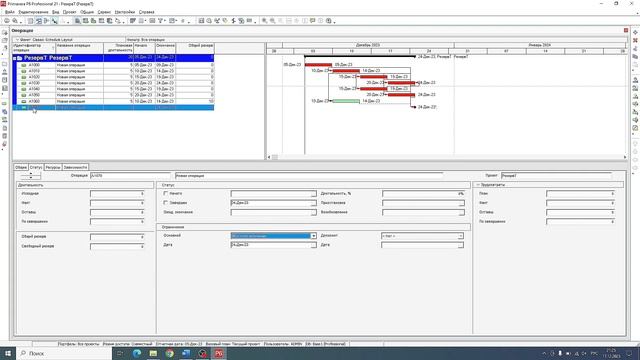This screenshot has height=360, width=640.
Task: Open Google Chrome from the taskbar
Action: pyautogui.click(x=169, y=353)
